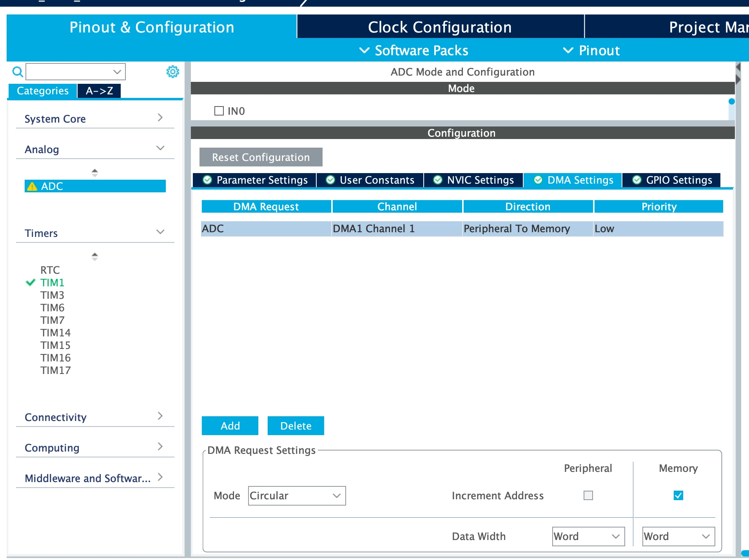This screenshot has height=560, width=749.
Task: Open the GPIO Settings tab
Action: pyautogui.click(x=672, y=180)
